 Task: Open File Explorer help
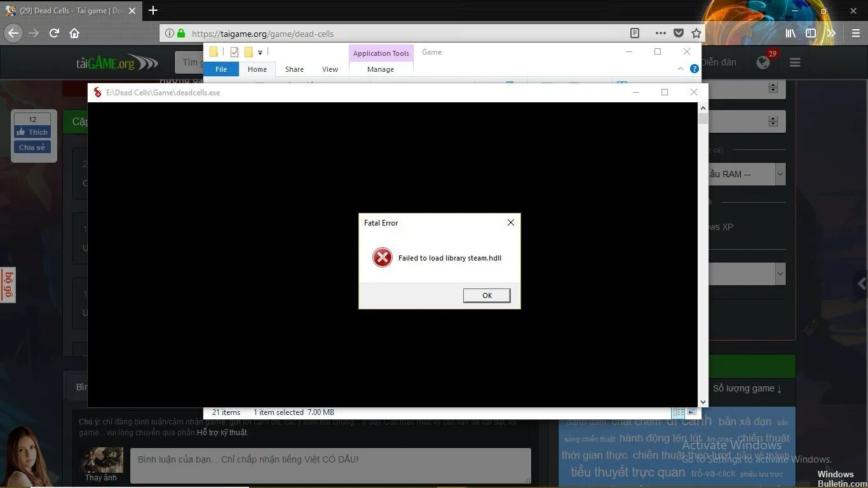(x=695, y=69)
